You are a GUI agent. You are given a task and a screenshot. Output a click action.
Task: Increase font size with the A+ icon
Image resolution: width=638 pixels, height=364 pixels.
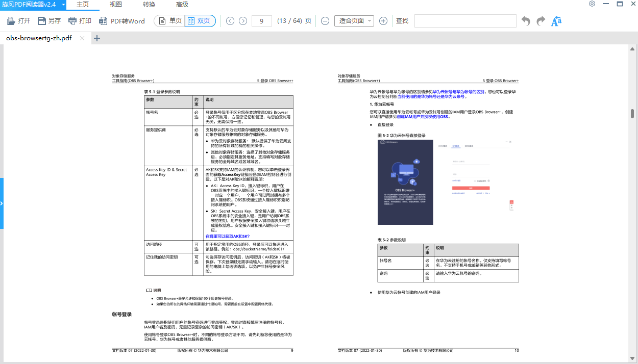[x=556, y=21]
